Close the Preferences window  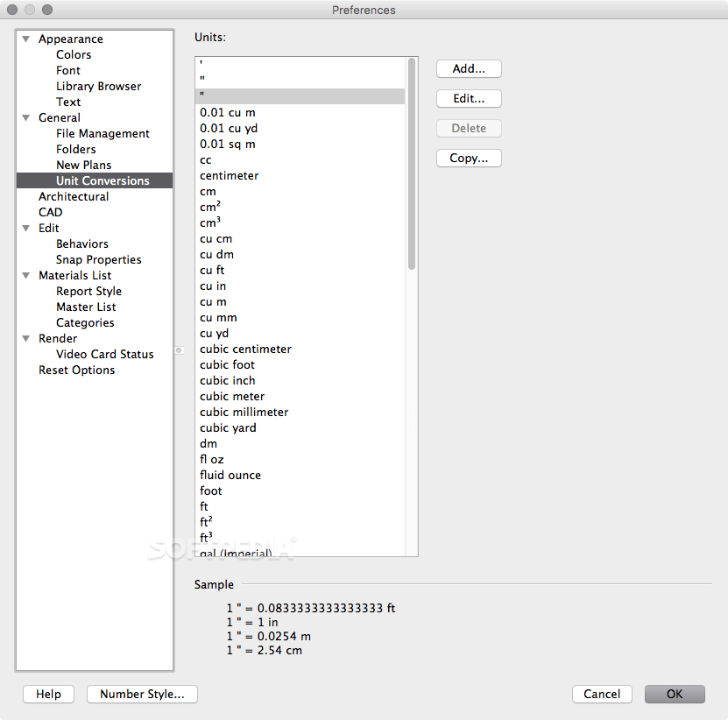[x=12, y=10]
